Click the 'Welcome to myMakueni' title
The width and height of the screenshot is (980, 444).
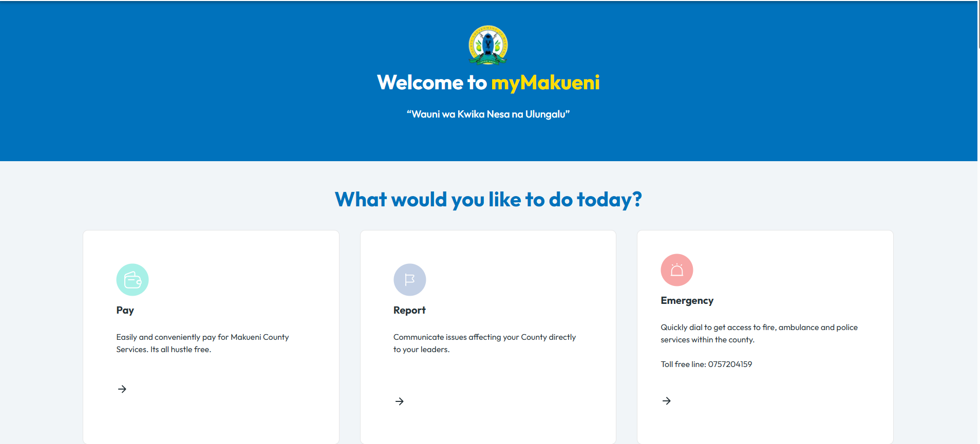(488, 83)
